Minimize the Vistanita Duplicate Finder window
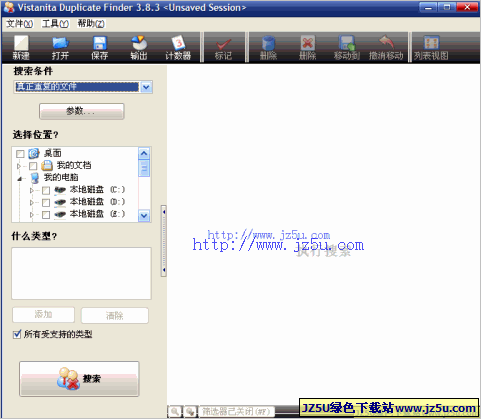 point(429,7)
